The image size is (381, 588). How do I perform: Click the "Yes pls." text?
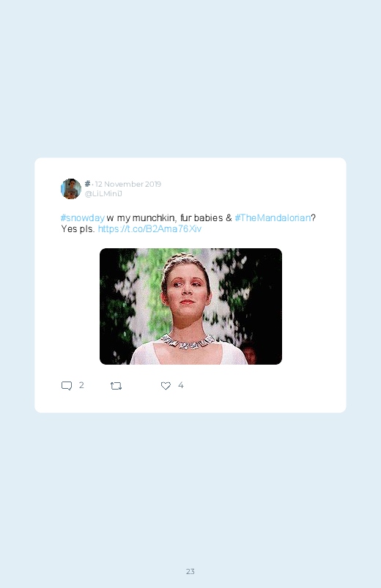click(x=78, y=228)
